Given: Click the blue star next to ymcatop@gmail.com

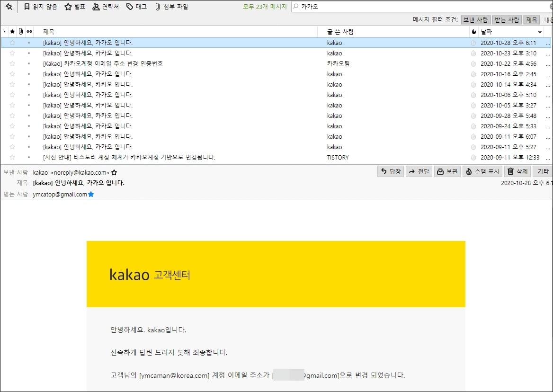Looking at the screenshot, I should 91,194.
